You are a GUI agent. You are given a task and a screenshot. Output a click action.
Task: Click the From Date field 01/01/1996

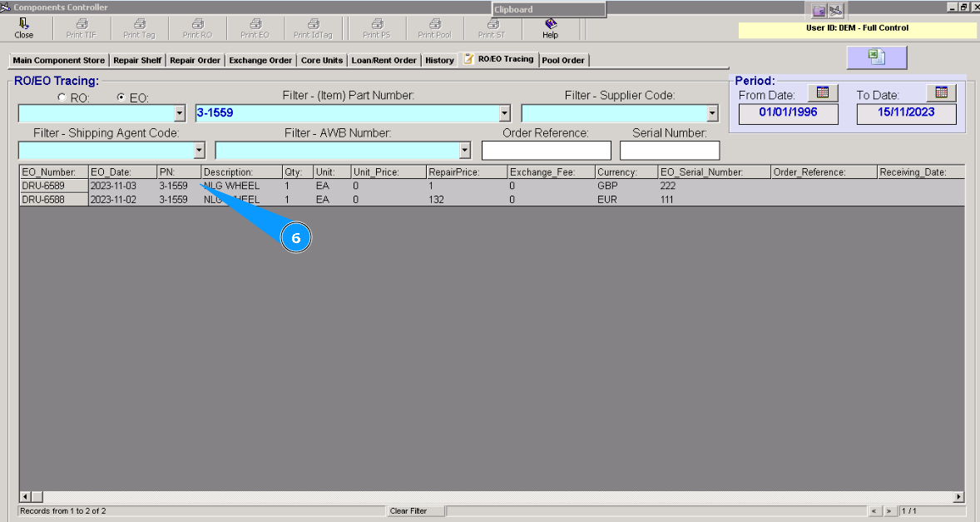coord(788,114)
